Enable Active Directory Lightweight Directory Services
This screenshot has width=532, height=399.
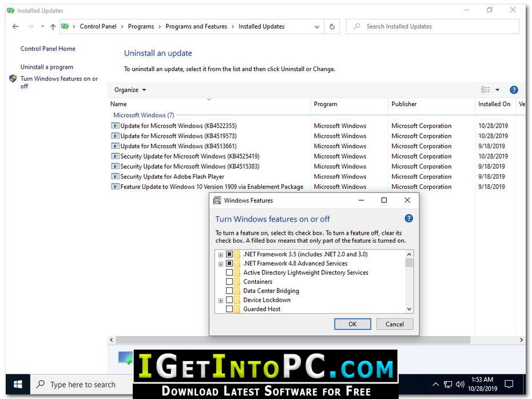tap(229, 272)
